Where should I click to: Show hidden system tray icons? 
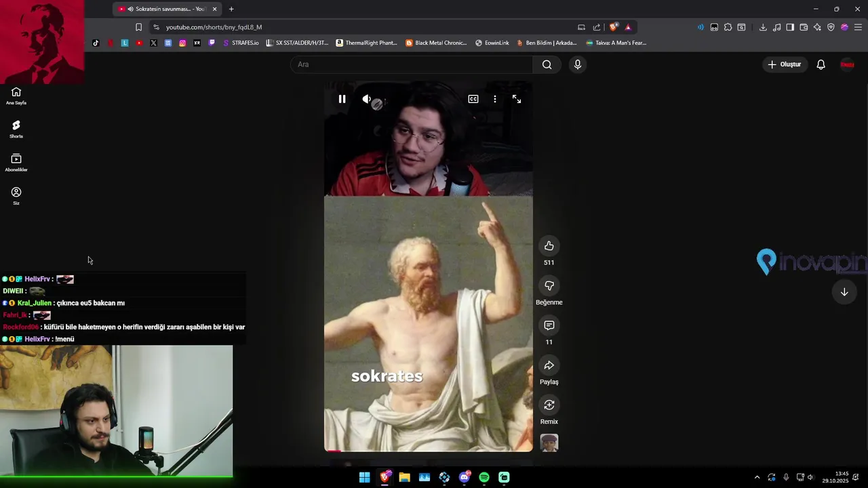coord(757,477)
